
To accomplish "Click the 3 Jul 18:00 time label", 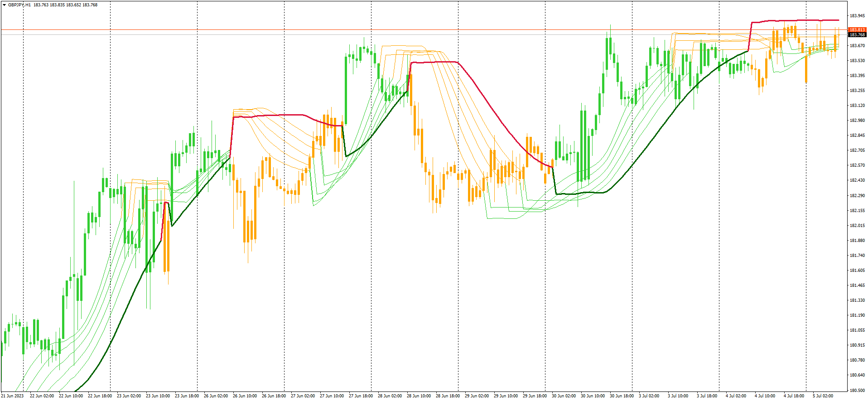I will pos(707,396).
